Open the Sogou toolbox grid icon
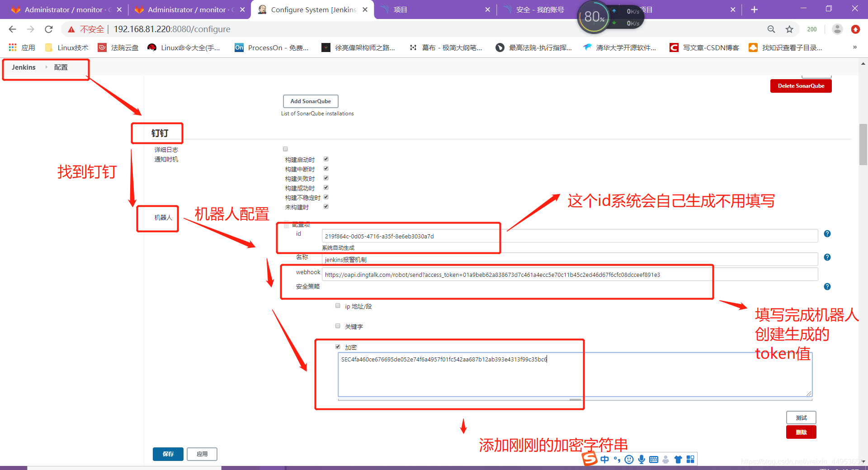Screen dimensions: 868x470 (x=690, y=460)
